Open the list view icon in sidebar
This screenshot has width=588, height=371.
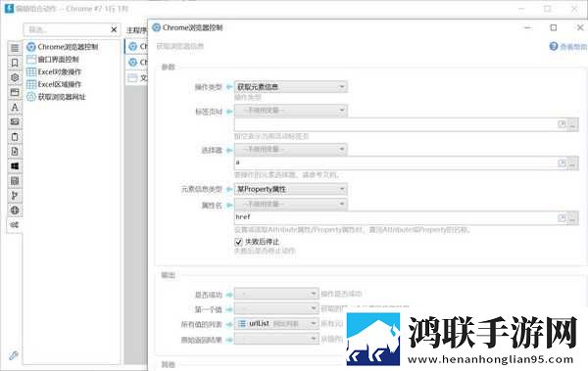(15, 48)
